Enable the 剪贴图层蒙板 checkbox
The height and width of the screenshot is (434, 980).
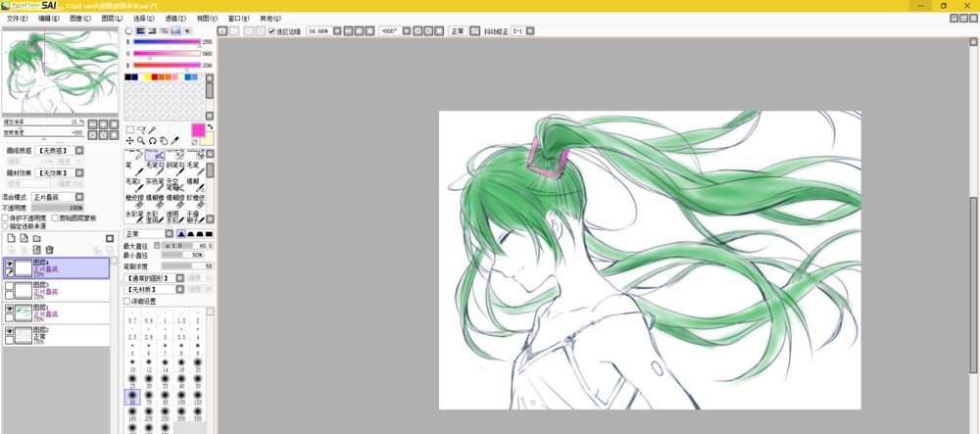click(x=55, y=217)
